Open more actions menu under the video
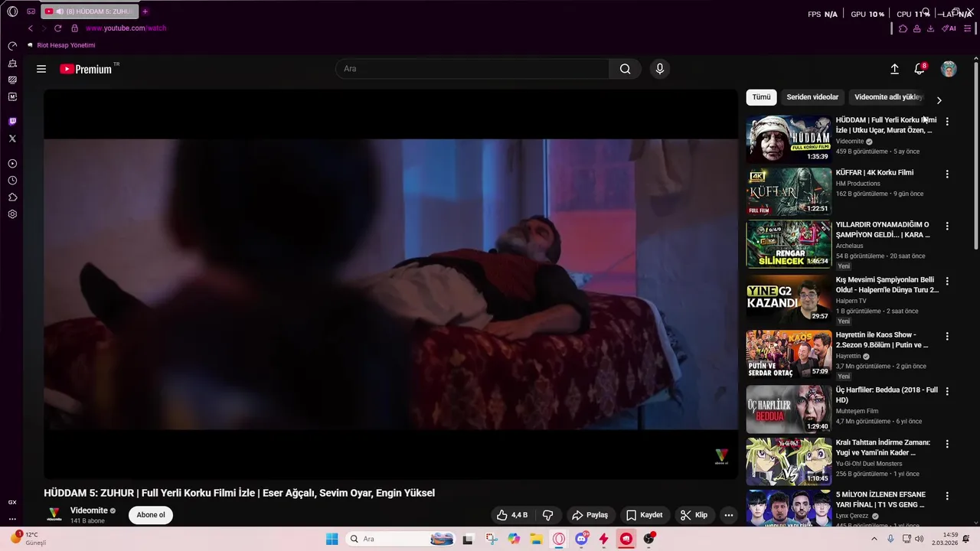Viewport: 980px width, 551px height. [x=728, y=515]
